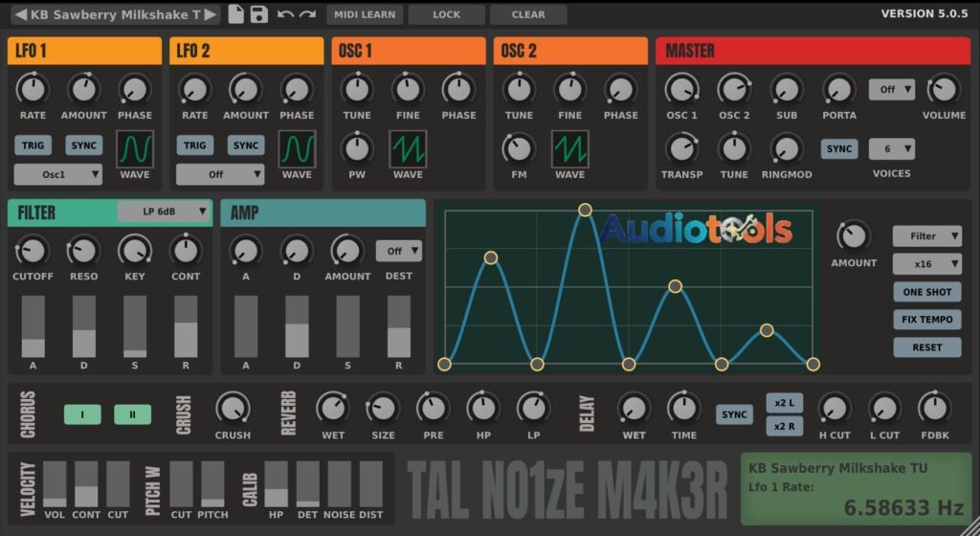Click the envelope curve start point
The width and height of the screenshot is (980, 536).
[x=444, y=365]
